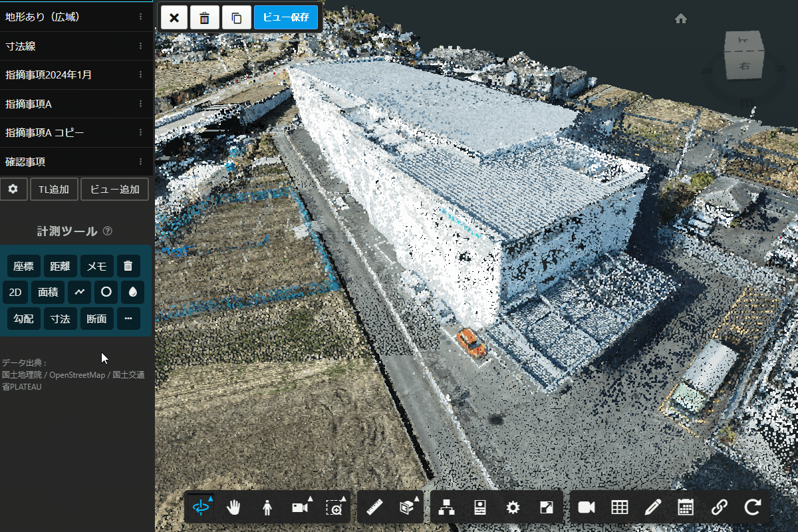Open the calendar icon in bottom toolbar
This screenshot has height=532, width=798.
pyautogui.click(x=686, y=507)
